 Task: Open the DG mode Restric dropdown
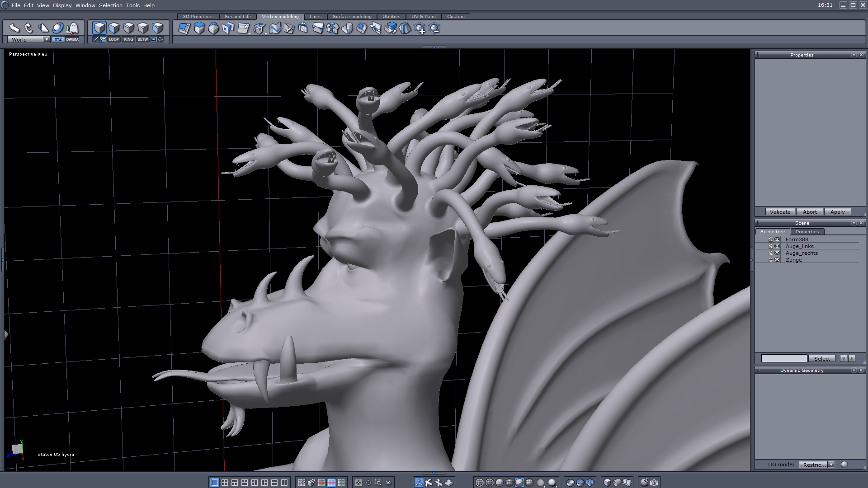(x=831, y=465)
